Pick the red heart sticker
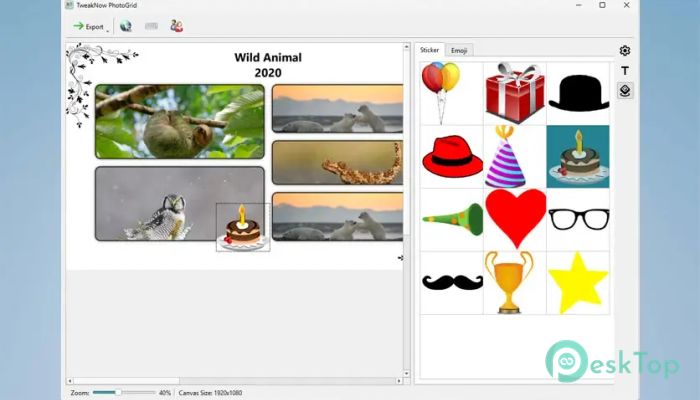 tap(515, 220)
